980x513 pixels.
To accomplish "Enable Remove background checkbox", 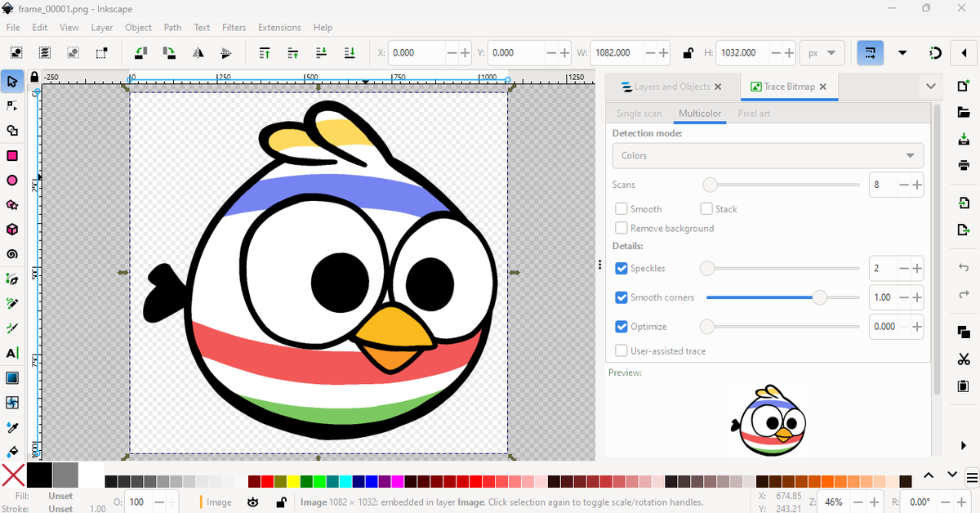I will (621, 229).
